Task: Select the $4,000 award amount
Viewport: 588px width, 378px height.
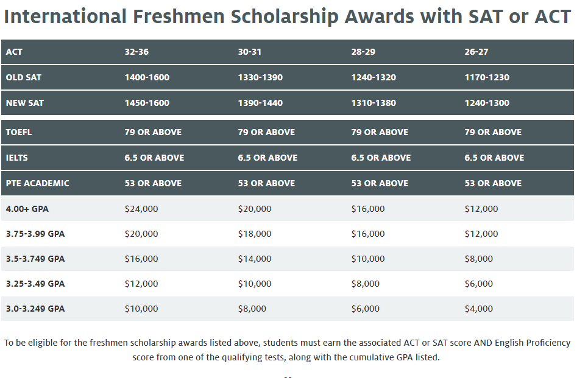Action: [x=478, y=309]
